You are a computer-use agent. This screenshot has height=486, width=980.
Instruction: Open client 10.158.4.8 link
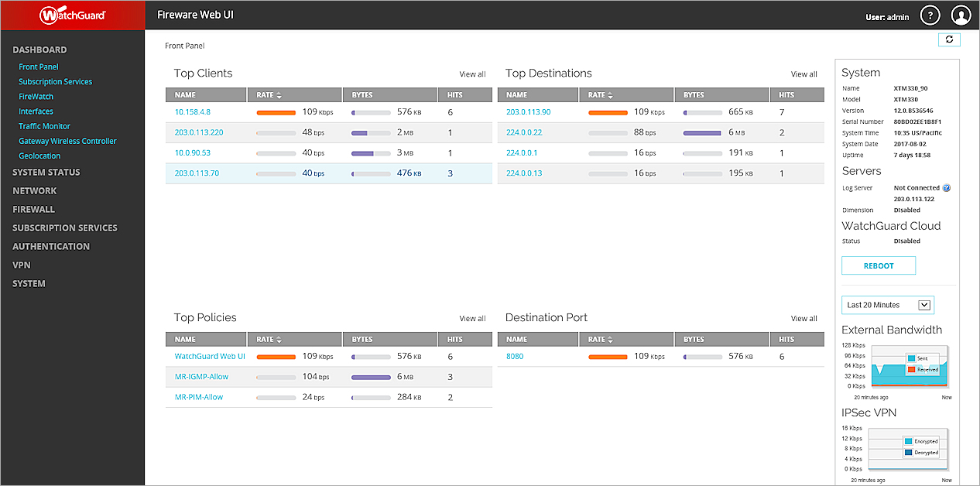click(x=192, y=112)
